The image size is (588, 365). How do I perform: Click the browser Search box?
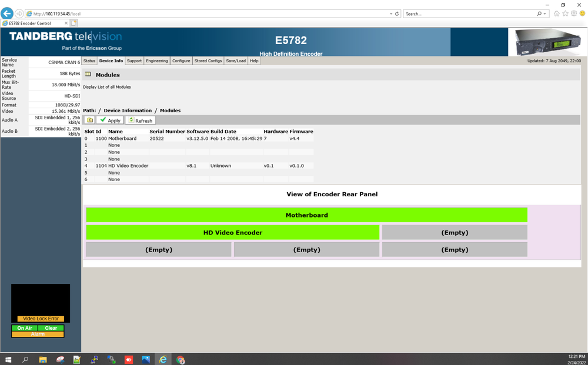469,14
